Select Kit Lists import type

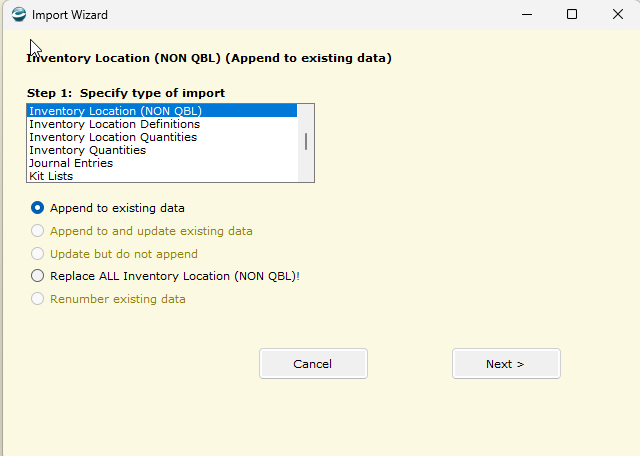(x=162, y=176)
